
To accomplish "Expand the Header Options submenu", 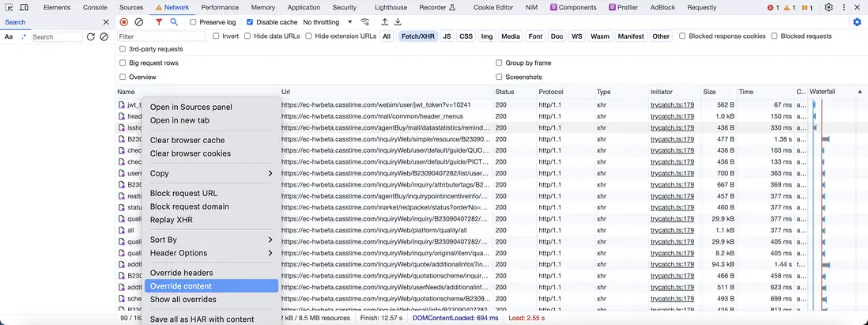I will pos(211,253).
